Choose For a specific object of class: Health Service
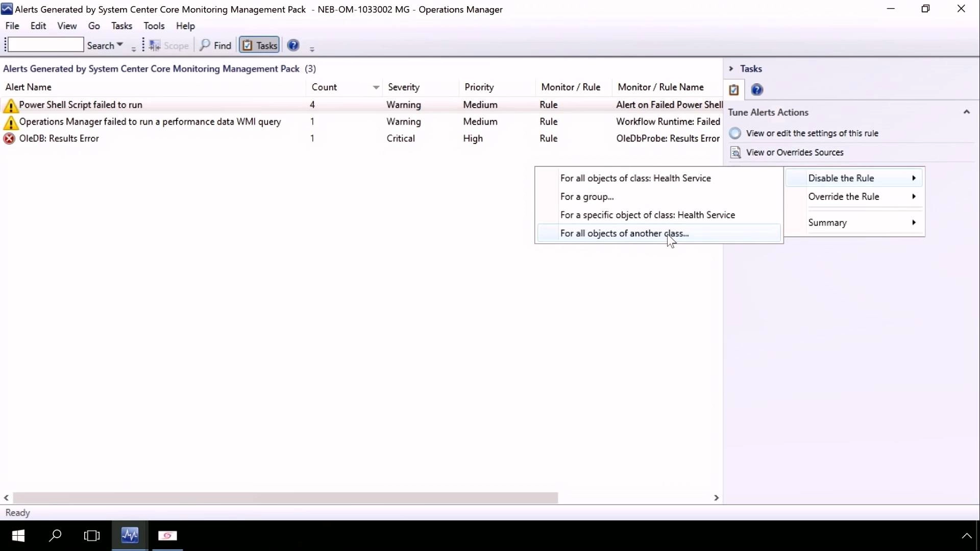Image resolution: width=980 pixels, height=551 pixels. 659,215
